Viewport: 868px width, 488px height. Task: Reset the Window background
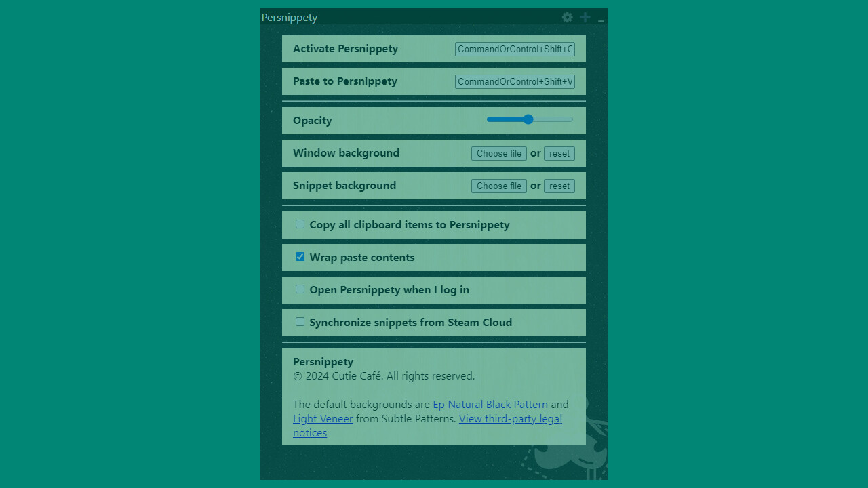point(559,153)
